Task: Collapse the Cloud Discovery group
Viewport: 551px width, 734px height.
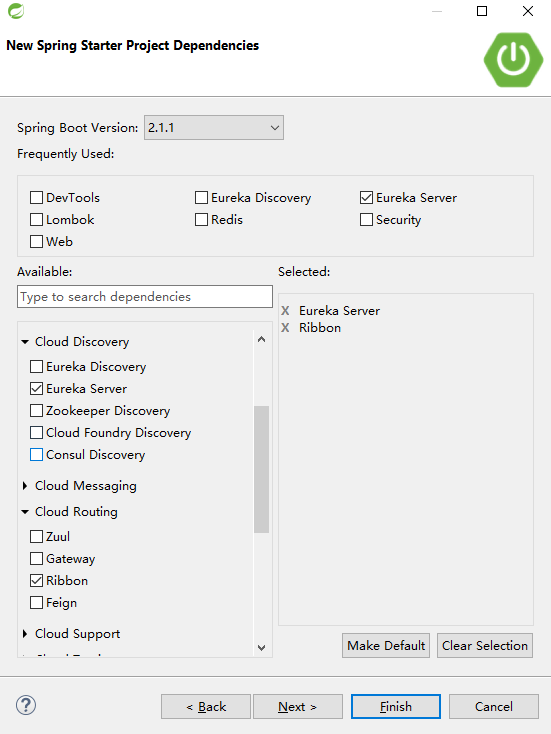Action: pyautogui.click(x=25, y=342)
